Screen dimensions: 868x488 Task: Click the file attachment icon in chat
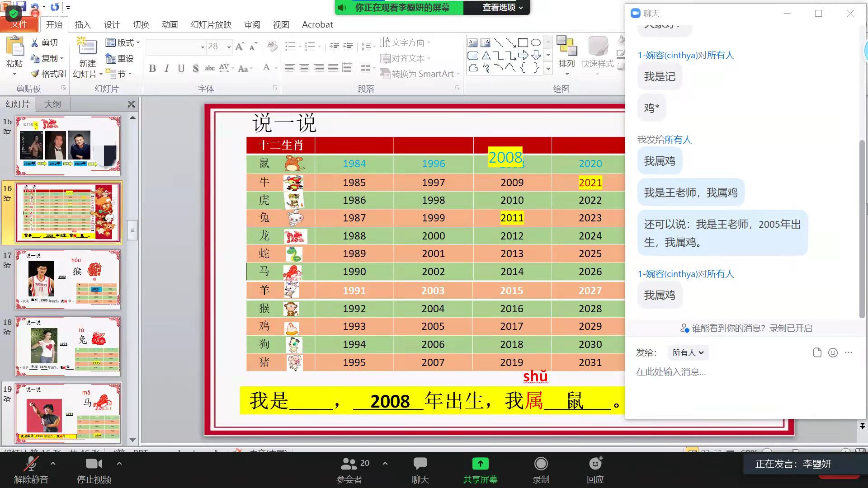[x=817, y=353]
